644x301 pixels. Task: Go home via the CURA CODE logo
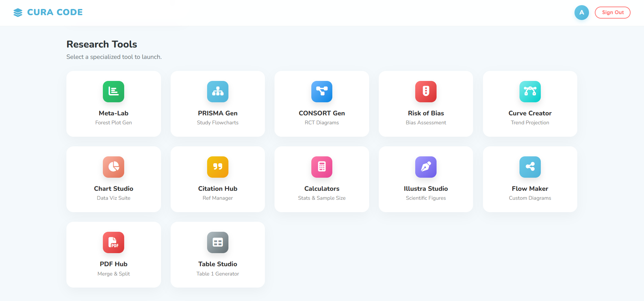click(x=48, y=12)
